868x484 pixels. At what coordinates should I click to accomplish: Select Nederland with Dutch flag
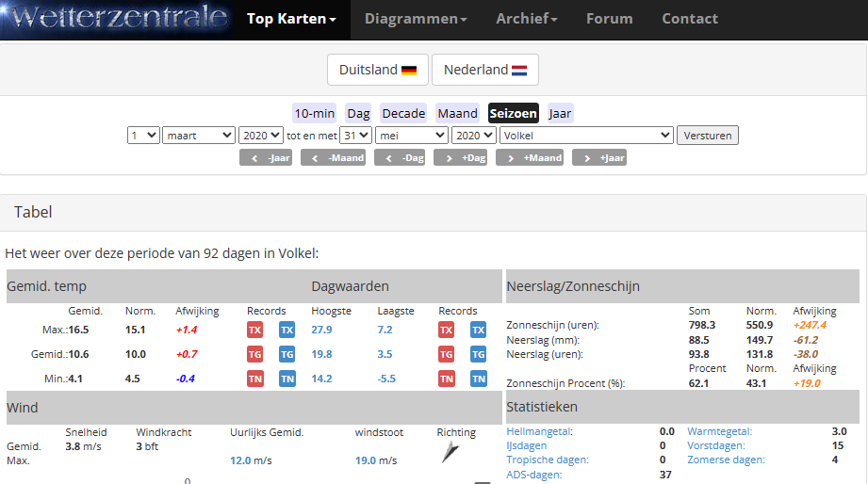[485, 70]
